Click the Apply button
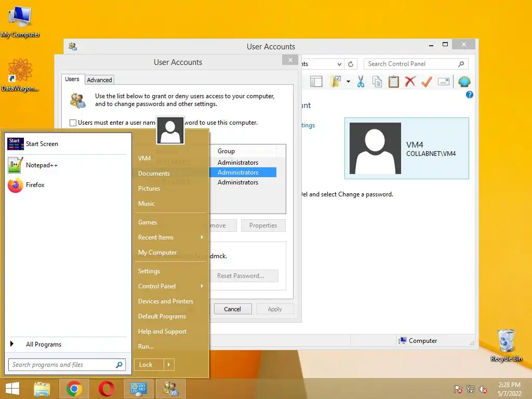The image size is (532, 399). click(x=275, y=309)
